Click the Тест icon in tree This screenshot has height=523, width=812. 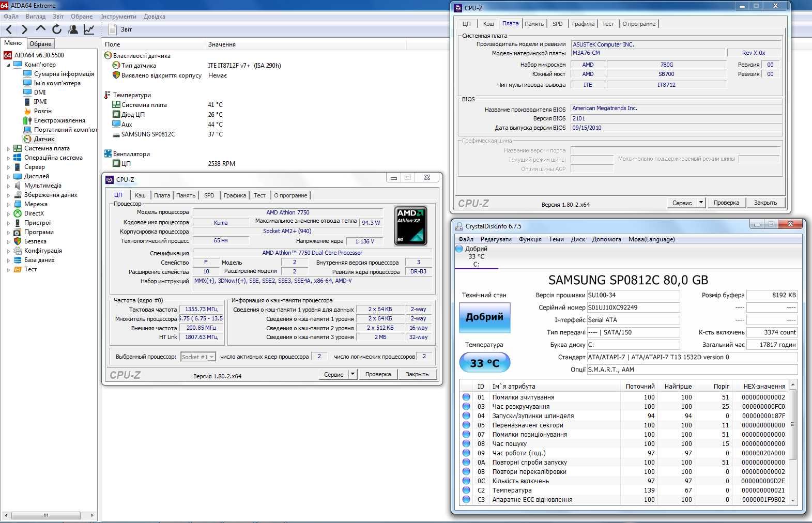[x=17, y=269]
